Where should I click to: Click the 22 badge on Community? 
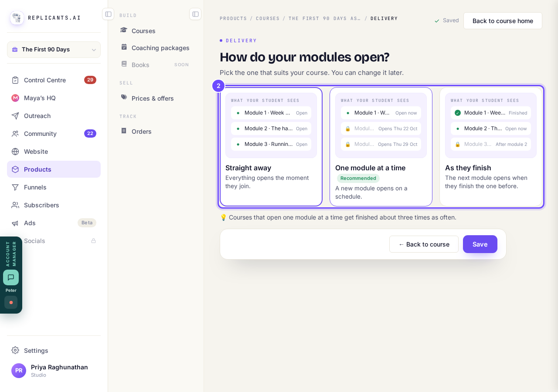pyautogui.click(x=90, y=134)
